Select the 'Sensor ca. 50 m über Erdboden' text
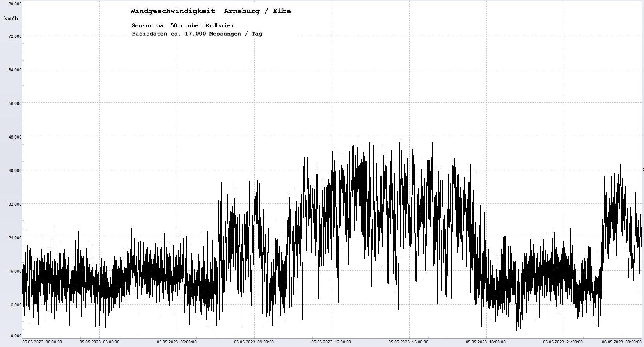Screen dimensions: 644x347 click(183, 26)
